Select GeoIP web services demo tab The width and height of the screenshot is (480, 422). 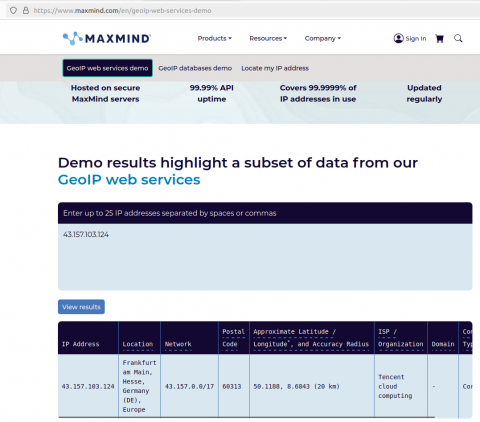pos(107,68)
